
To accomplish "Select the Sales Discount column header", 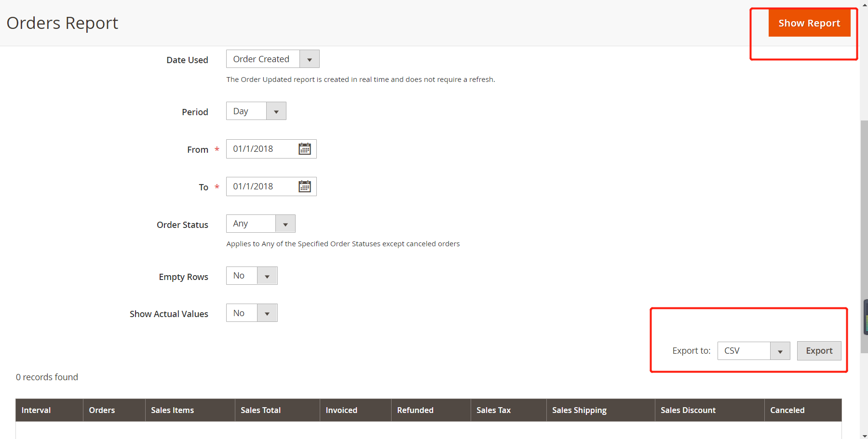I will (x=688, y=410).
